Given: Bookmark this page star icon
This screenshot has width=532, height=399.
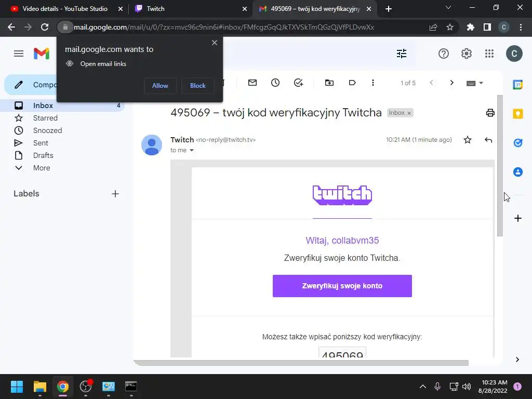Looking at the screenshot, I should tap(450, 27).
